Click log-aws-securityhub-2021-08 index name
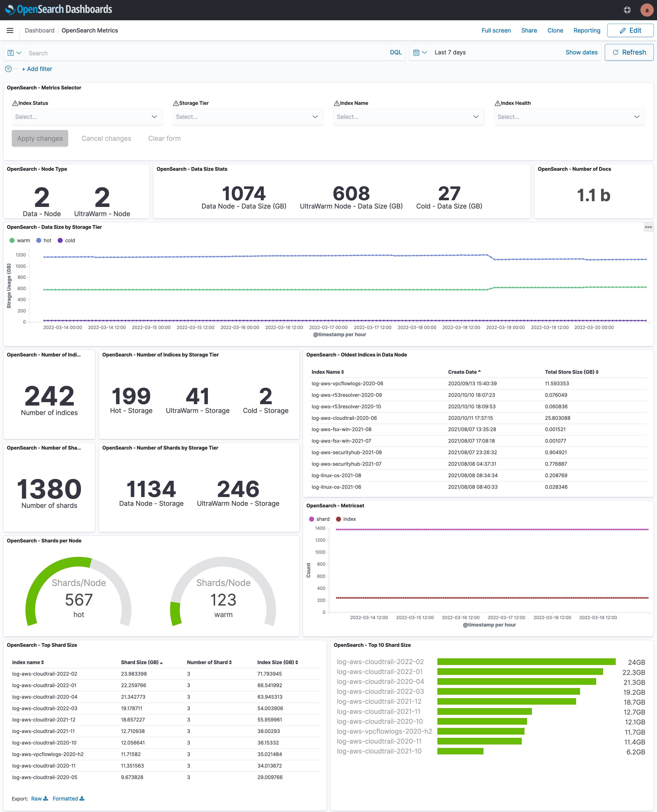The height and width of the screenshot is (812, 657). (346, 452)
